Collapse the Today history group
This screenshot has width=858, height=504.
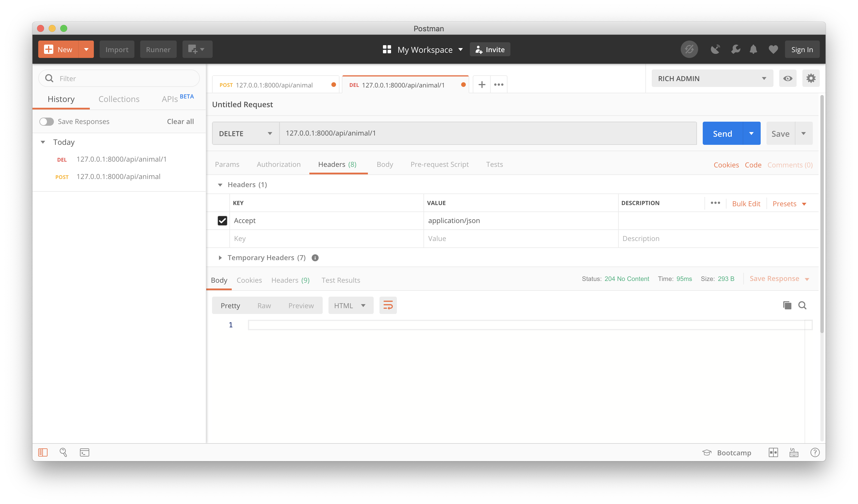(43, 142)
